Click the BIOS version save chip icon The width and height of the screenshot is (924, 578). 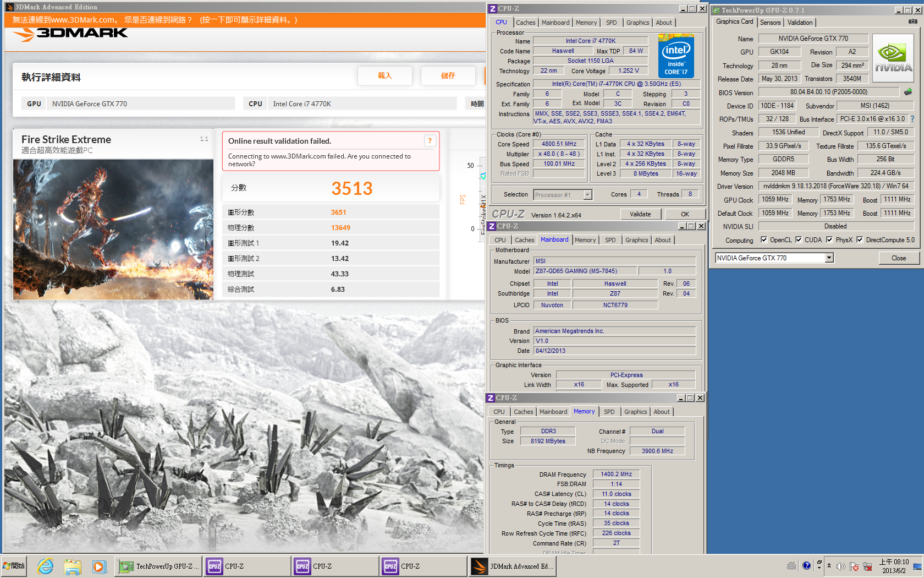pyautogui.click(x=908, y=92)
